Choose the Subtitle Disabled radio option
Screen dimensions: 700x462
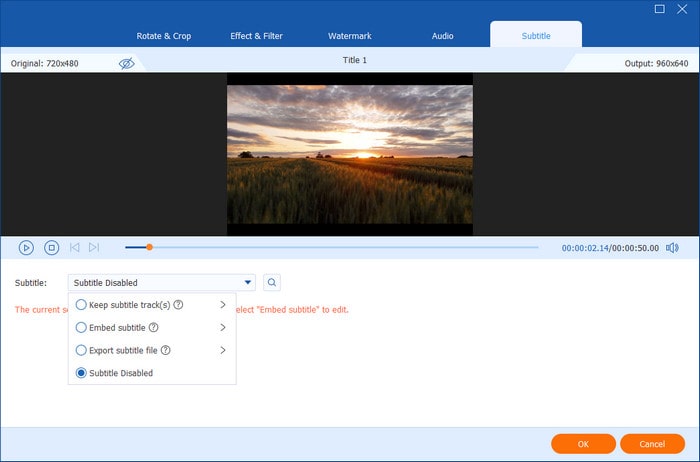click(82, 373)
